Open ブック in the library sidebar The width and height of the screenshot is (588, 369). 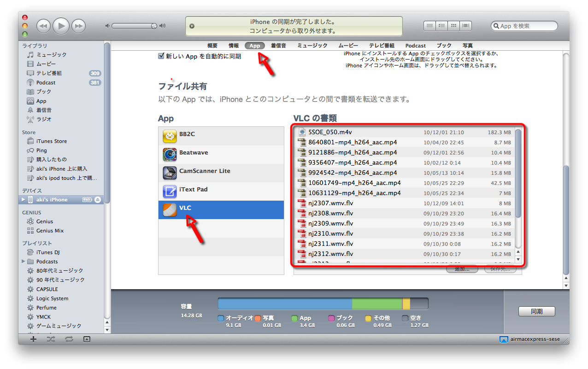pos(44,92)
